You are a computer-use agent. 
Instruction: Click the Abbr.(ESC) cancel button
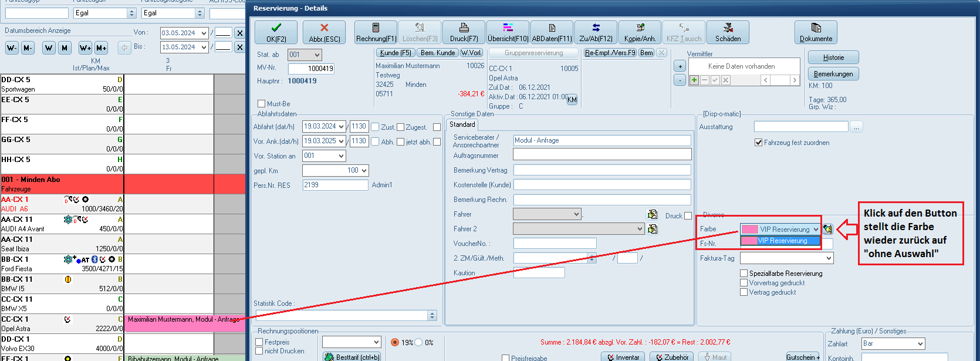(x=324, y=32)
